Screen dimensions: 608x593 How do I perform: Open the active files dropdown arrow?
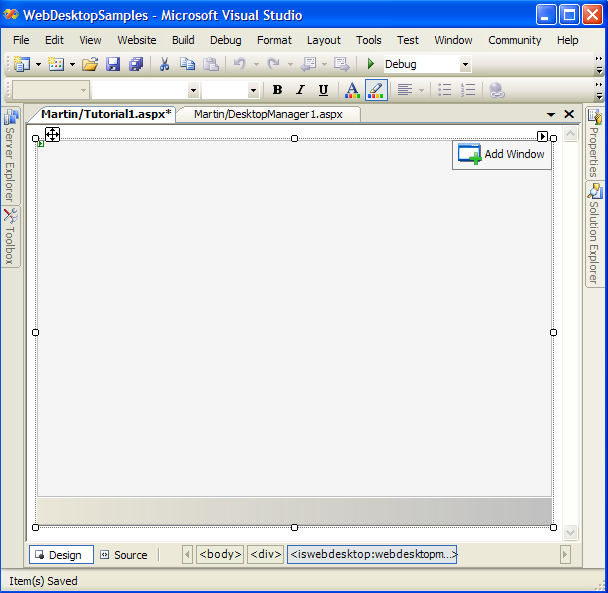(x=551, y=115)
